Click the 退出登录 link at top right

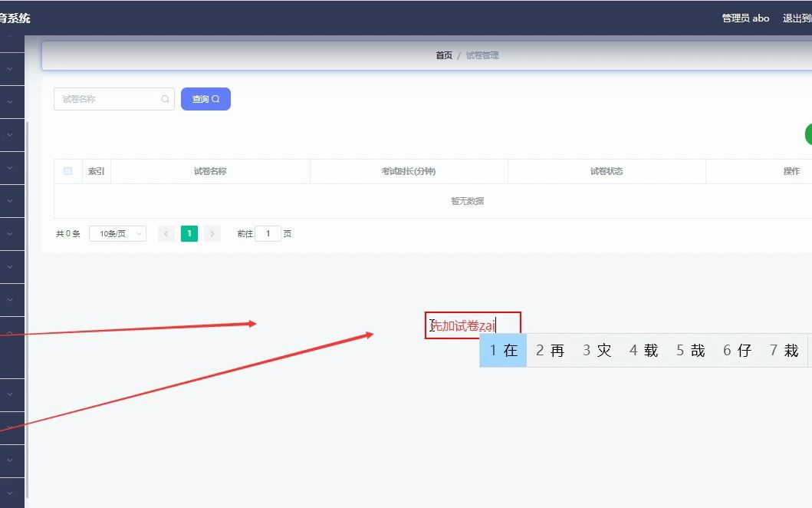tap(798, 18)
